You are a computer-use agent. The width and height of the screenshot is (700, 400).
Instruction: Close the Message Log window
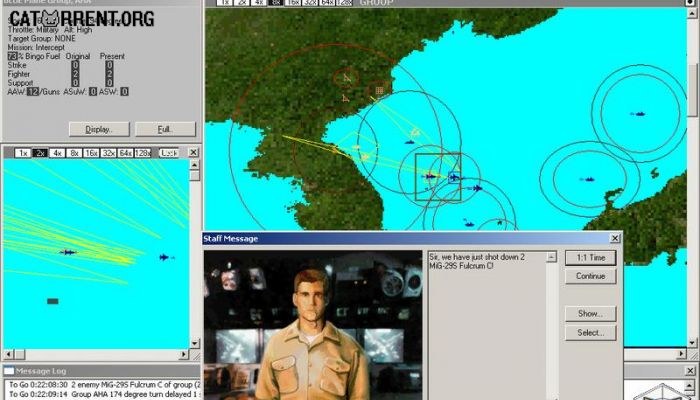click(x=690, y=371)
